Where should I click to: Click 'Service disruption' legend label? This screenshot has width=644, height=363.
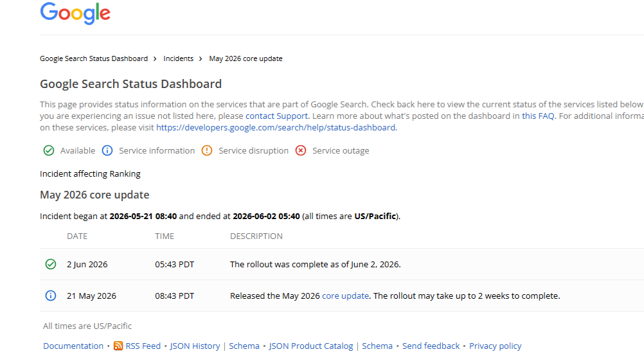tap(253, 151)
